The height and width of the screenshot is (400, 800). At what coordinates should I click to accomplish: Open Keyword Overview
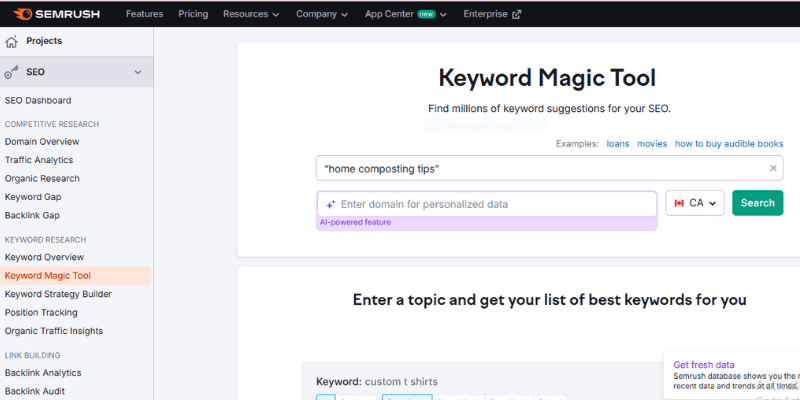click(x=44, y=257)
